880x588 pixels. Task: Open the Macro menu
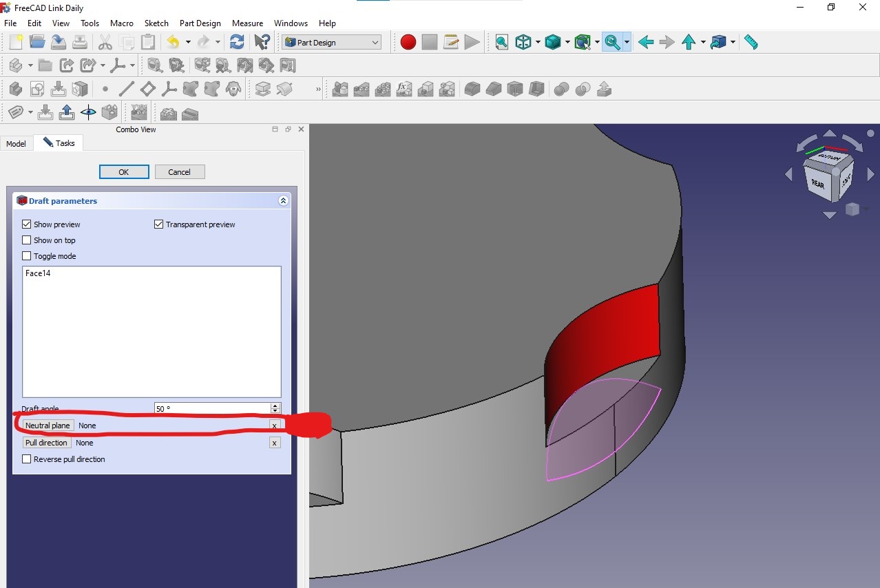122,23
